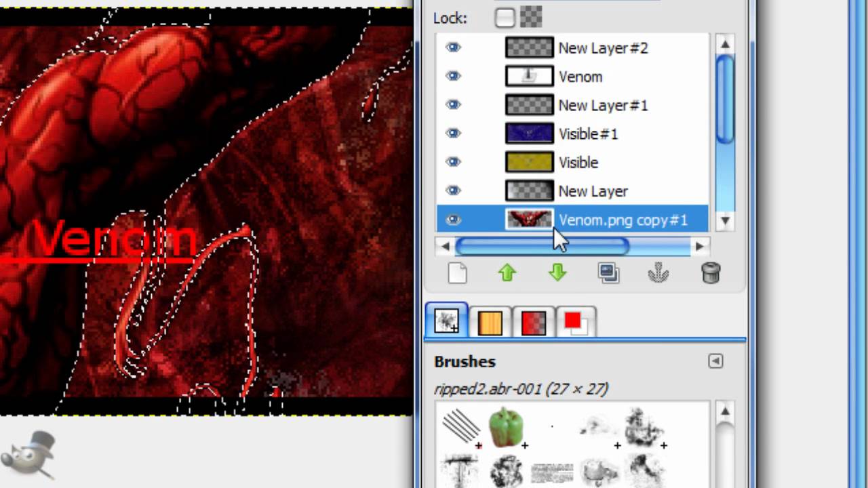Raise layer with the green up arrow

point(507,272)
